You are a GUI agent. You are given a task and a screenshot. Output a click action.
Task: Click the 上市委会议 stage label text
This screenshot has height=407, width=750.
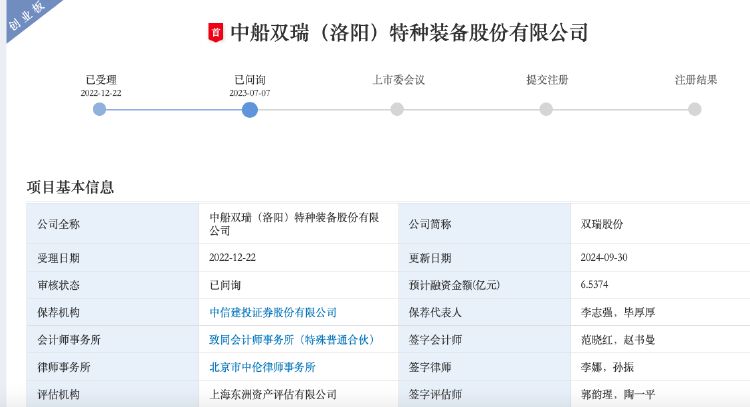point(397,79)
